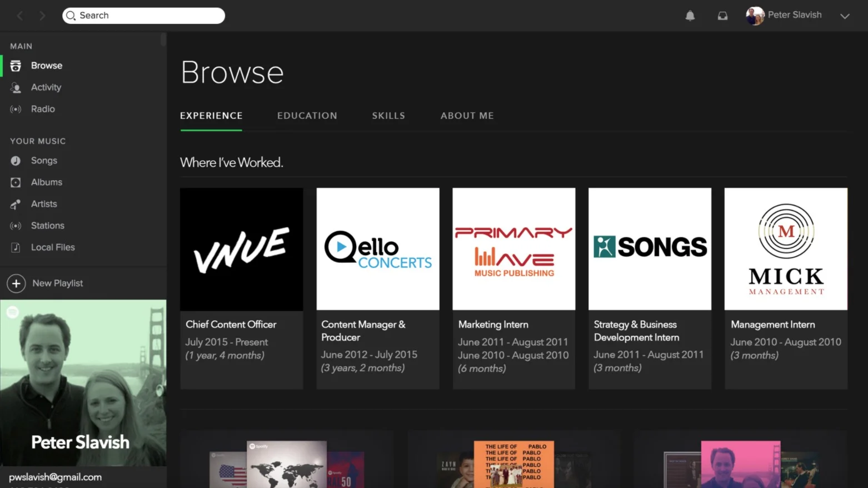Go to Songs in Your Music
The width and height of the screenshot is (868, 488).
[44, 161]
